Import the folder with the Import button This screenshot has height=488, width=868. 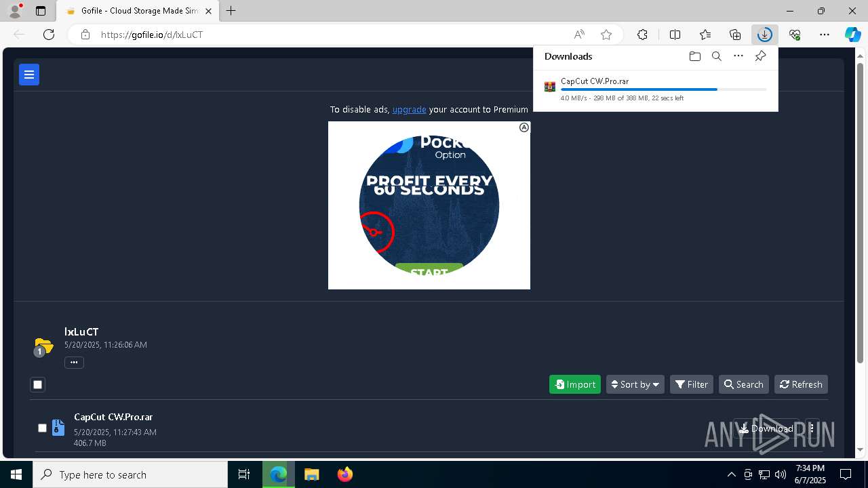pyautogui.click(x=575, y=384)
